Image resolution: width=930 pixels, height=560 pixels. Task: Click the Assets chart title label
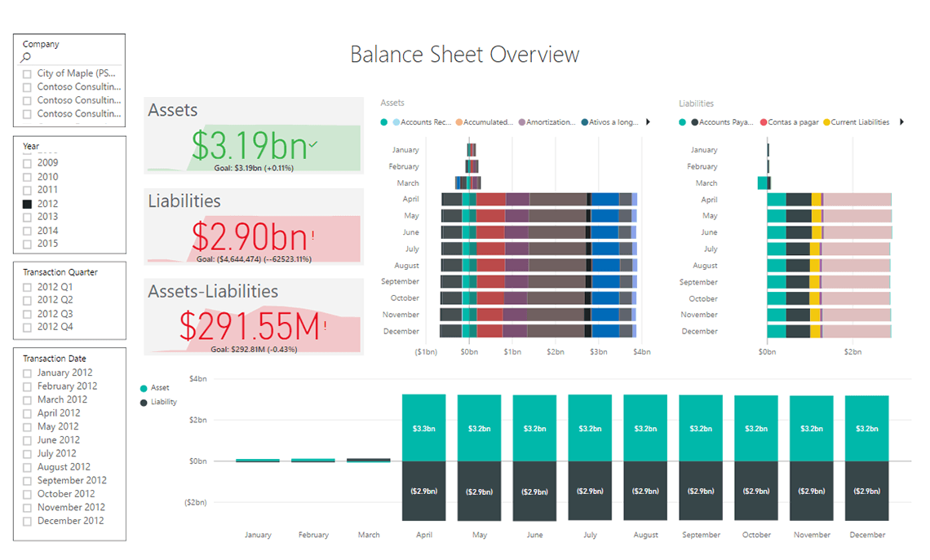coord(392,103)
